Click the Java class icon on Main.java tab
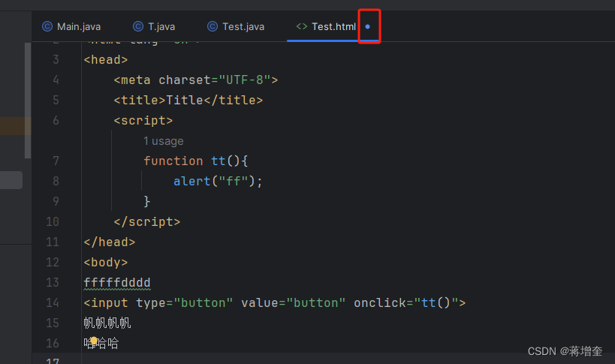This screenshot has width=615, height=364. [x=47, y=27]
